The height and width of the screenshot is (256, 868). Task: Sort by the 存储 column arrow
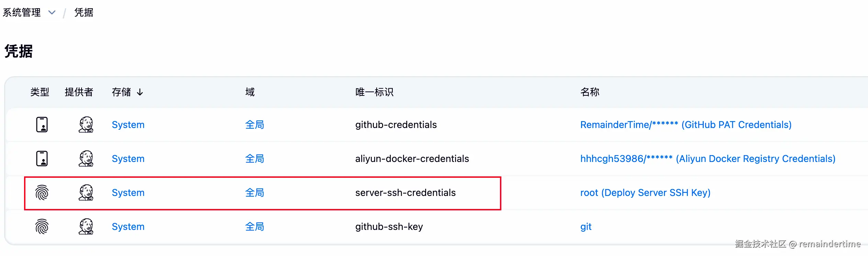coord(140,92)
